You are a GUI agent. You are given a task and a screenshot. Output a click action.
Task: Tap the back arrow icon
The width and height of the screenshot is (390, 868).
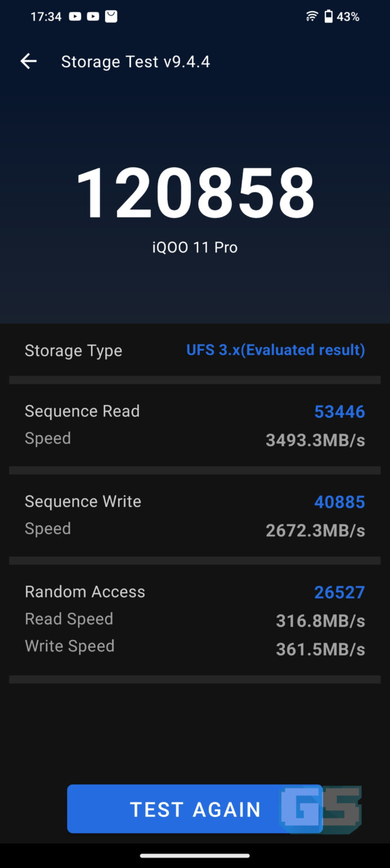(28, 62)
